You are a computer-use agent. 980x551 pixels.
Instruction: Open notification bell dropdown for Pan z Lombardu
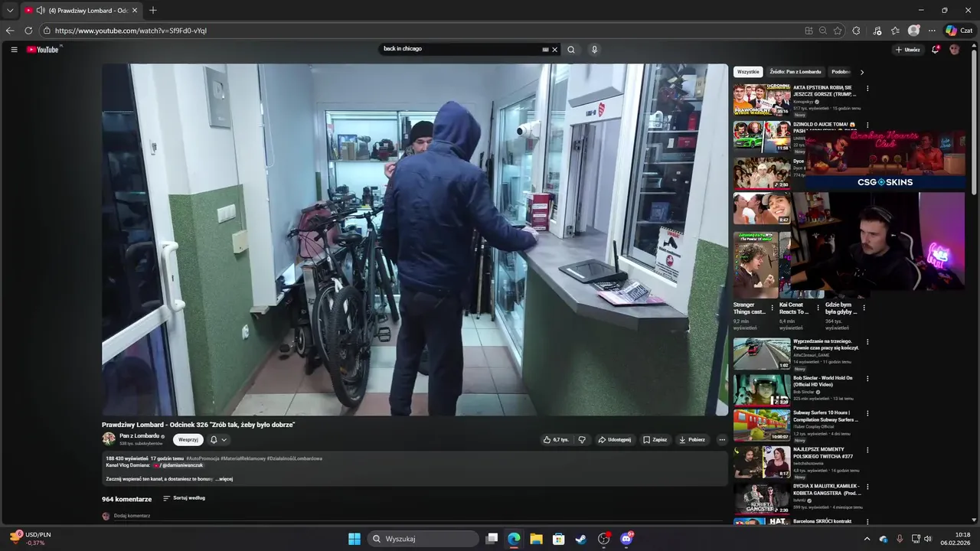[218, 440]
